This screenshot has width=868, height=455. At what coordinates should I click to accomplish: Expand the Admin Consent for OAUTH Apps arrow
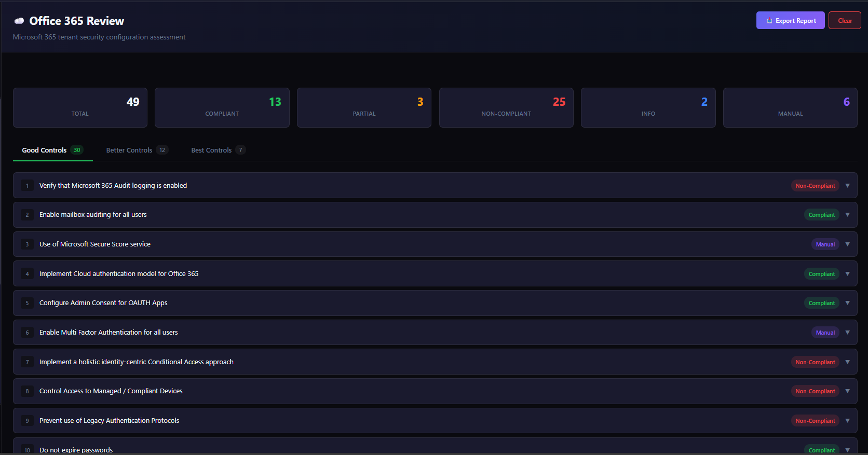847,303
